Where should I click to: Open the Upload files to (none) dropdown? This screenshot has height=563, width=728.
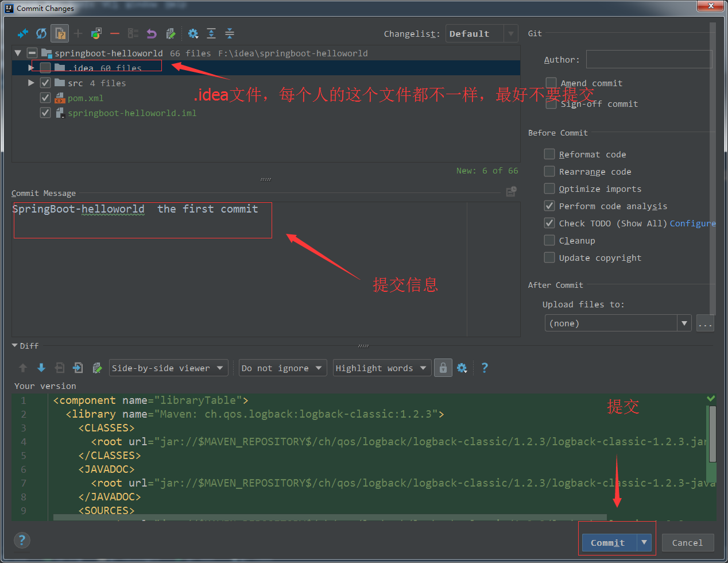[x=618, y=323]
